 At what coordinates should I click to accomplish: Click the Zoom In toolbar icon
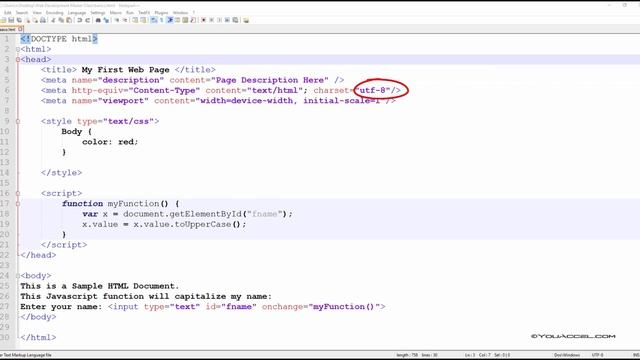(x=118, y=20)
